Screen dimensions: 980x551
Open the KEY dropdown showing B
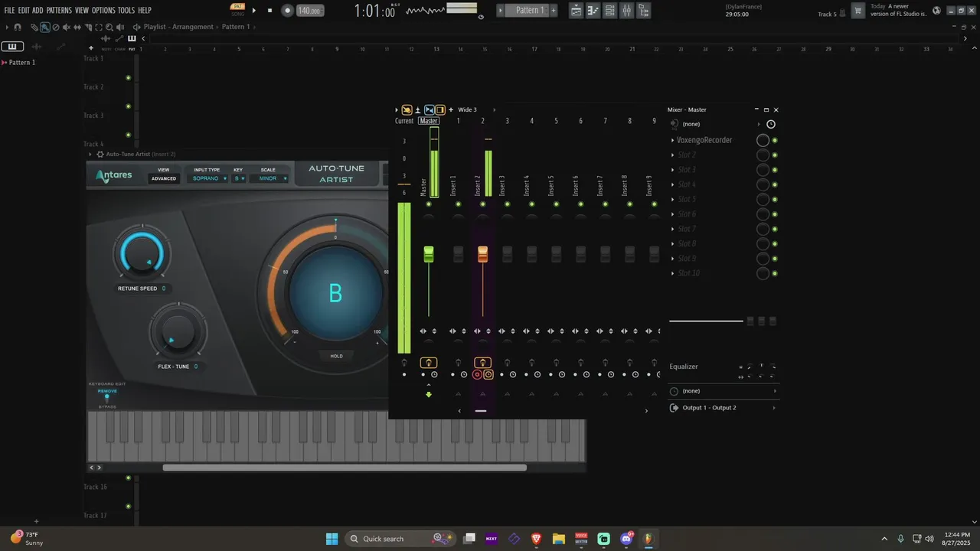click(239, 178)
